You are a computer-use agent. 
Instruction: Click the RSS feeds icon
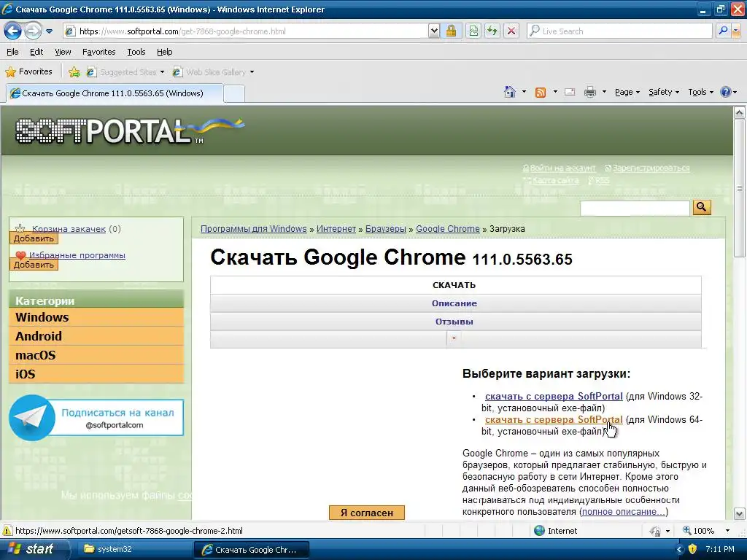tap(541, 93)
